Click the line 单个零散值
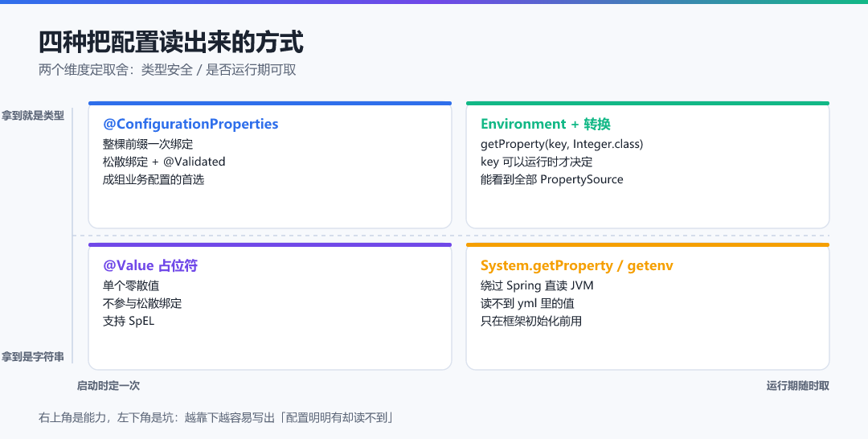Viewport: 868px width, 439px height. point(131,285)
